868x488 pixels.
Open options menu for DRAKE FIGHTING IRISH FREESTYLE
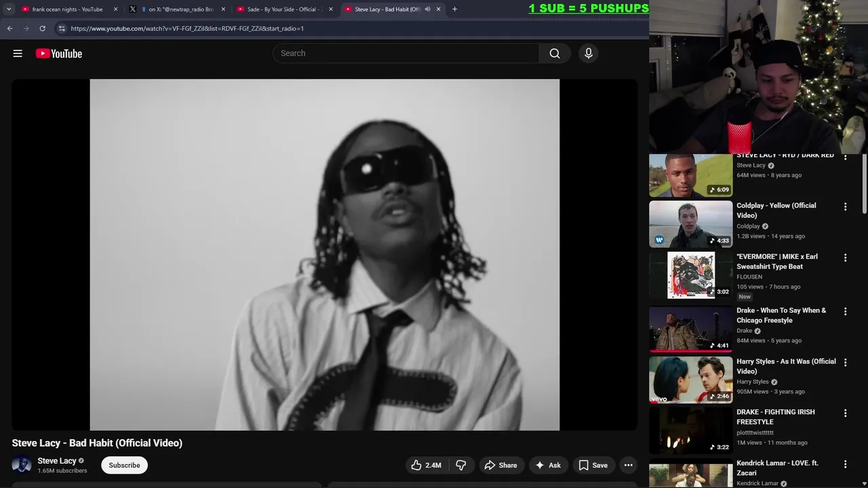(845, 413)
